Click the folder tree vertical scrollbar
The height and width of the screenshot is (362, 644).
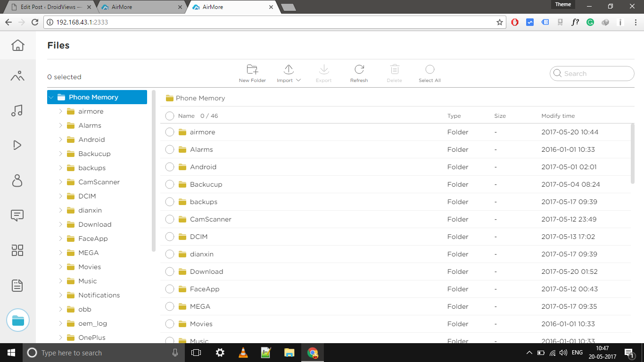(x=154, y=171)
